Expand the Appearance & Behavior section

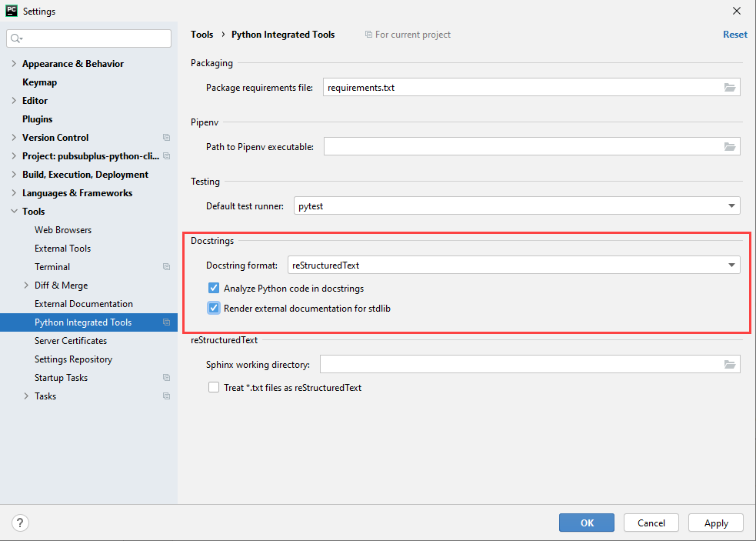click(x=14, y=64)
